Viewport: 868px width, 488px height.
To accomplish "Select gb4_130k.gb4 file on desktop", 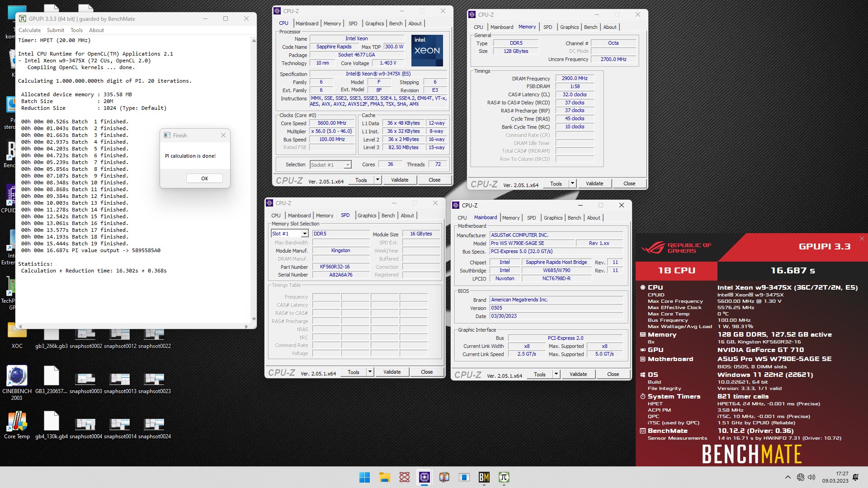I will (51, 425).
